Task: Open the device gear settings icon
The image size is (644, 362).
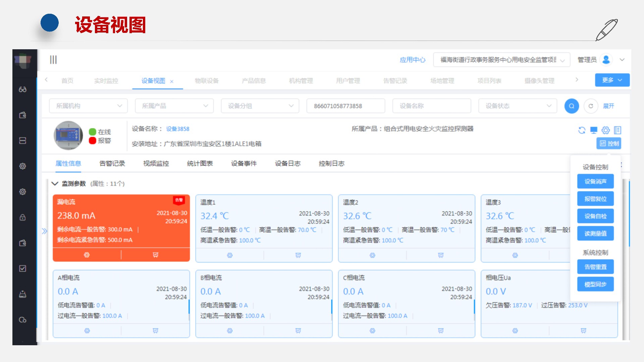Action: pyautogui.click(x=605, y=130)
